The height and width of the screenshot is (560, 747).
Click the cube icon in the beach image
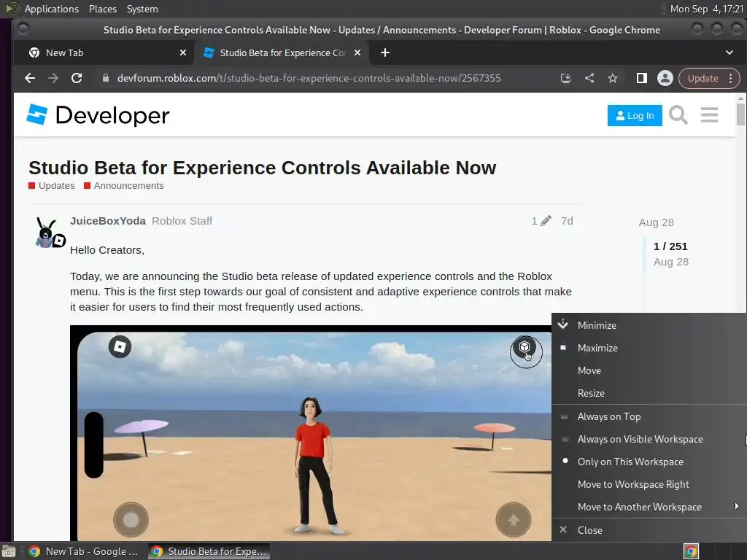[525, 348]
